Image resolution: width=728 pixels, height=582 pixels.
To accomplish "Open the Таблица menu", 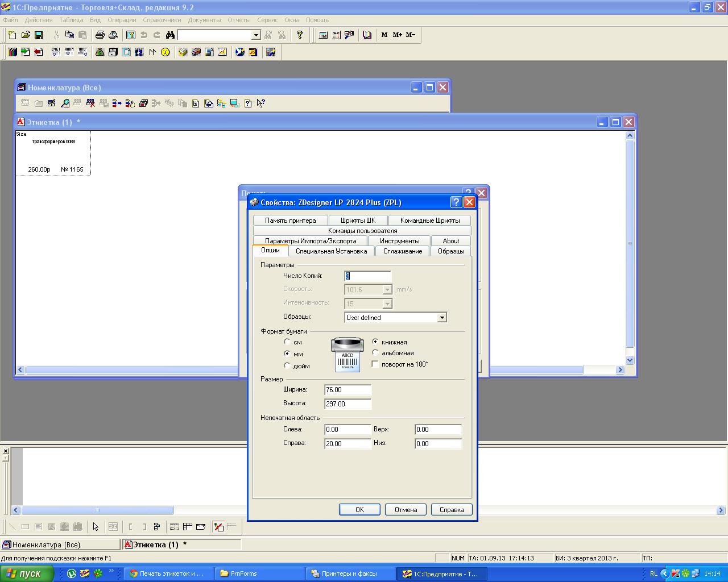I will pyautogui.click(x=71, y=20).
